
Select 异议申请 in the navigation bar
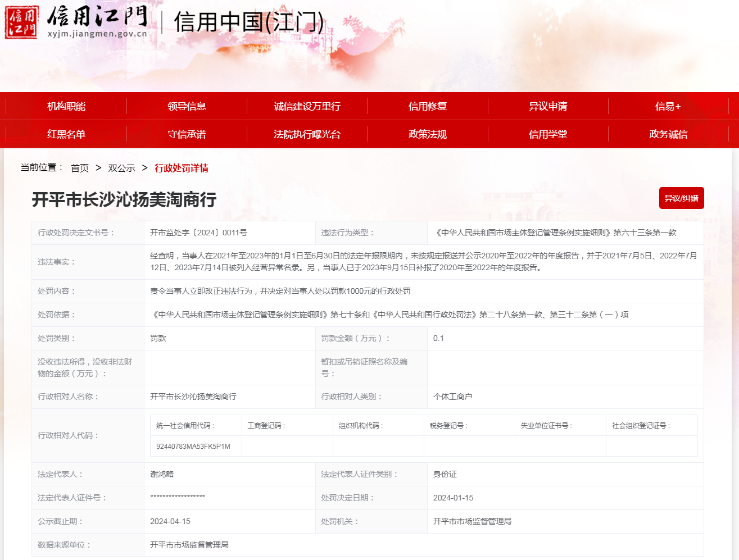tap(548, 106)
